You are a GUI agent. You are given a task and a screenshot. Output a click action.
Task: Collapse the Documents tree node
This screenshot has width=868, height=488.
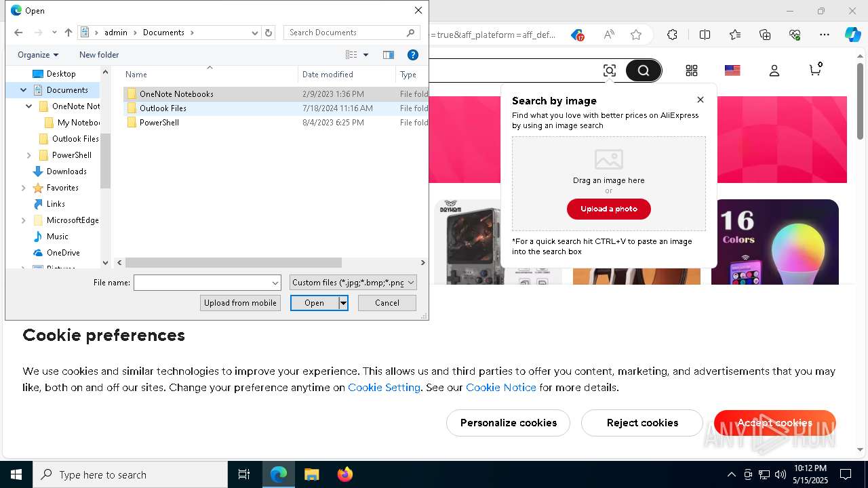pyautogui.click(x=24, y=90)
